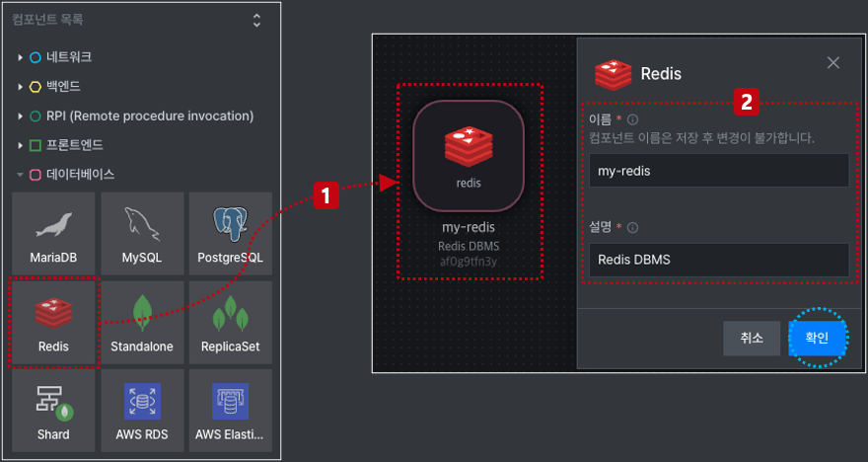Screen dimensions: 868x462
Task: Pick the AWS ElastiCache component
Action: click(x=230, y=410)
